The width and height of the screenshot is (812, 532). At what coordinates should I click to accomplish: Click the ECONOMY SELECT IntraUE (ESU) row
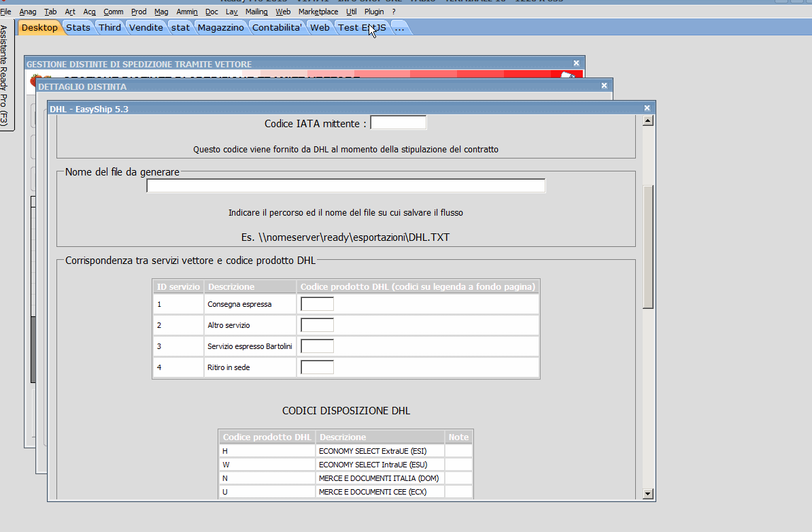[346, 465]
